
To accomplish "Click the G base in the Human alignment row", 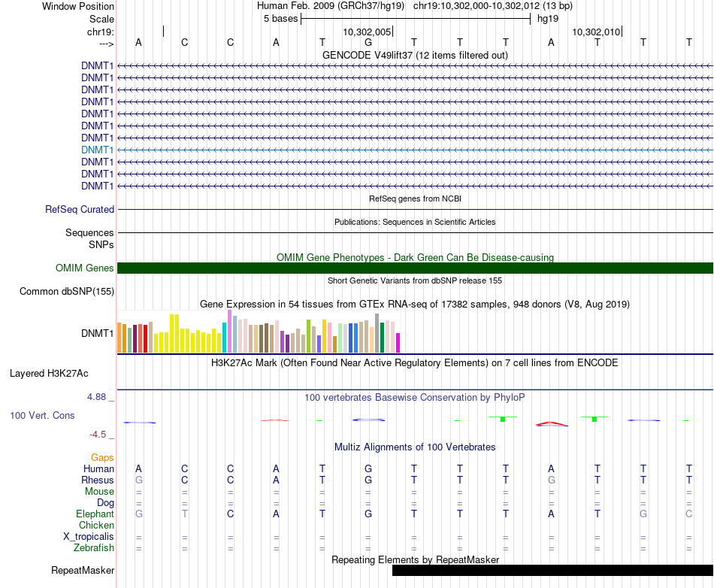I will click(x=368, y=468).
